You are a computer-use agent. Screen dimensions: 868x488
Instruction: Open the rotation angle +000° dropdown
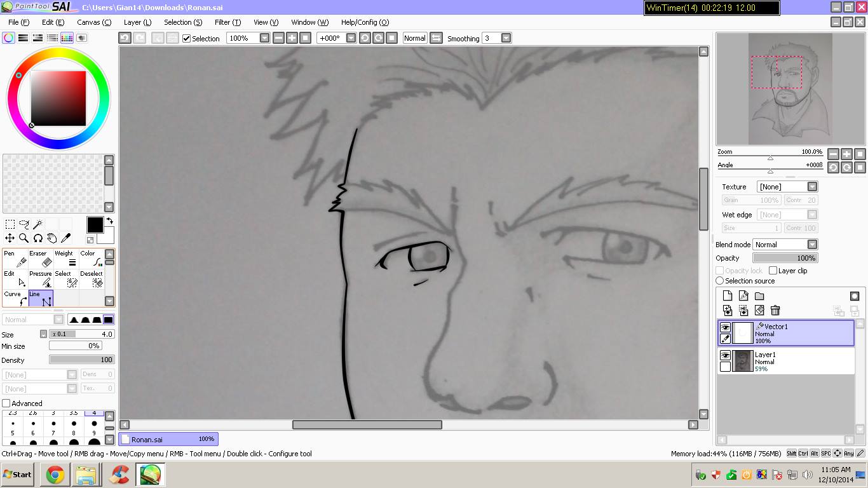tap(351, 38)
